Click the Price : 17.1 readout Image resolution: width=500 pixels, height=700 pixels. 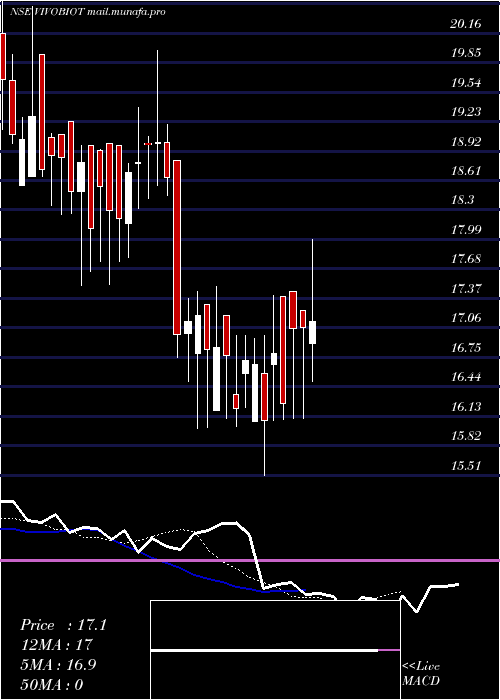63,625
